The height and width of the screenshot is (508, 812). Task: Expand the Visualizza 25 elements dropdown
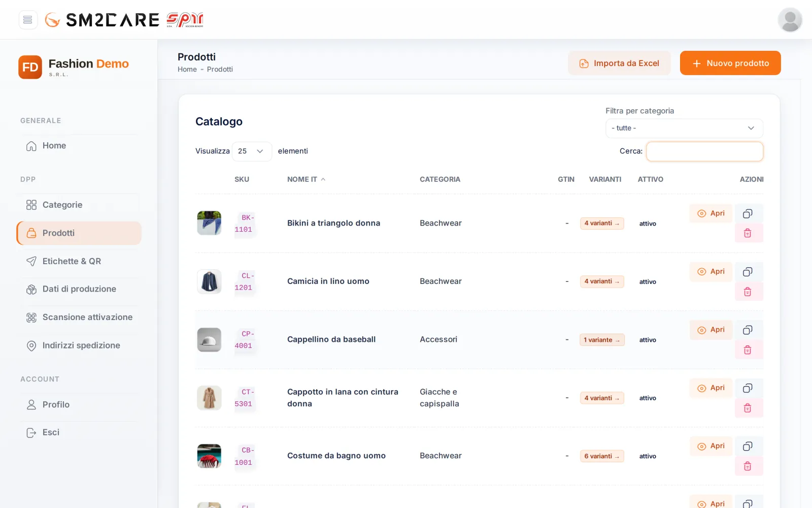[x=252, y=151]
